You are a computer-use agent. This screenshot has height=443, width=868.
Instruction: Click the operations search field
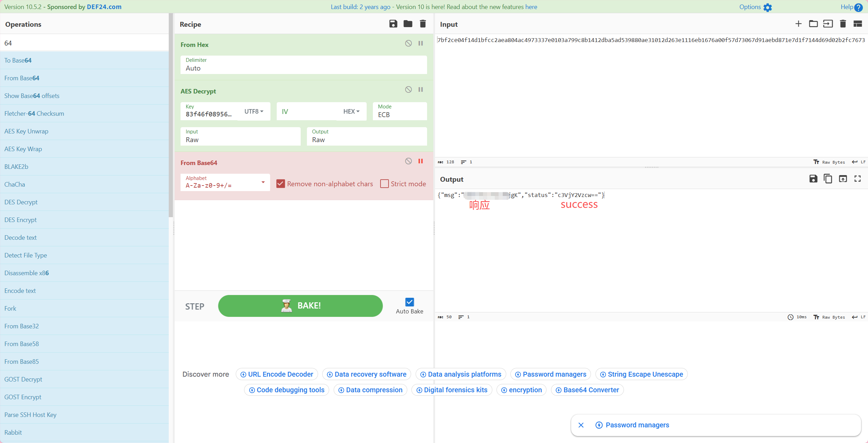[84, 43]
